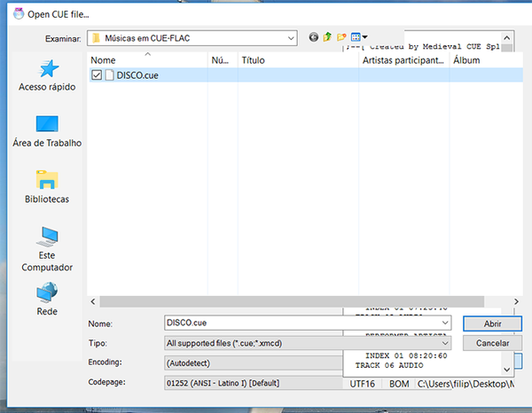Go up one folder level icon
This screenshot has width=532, height=413.
click(x=327, y=37)
